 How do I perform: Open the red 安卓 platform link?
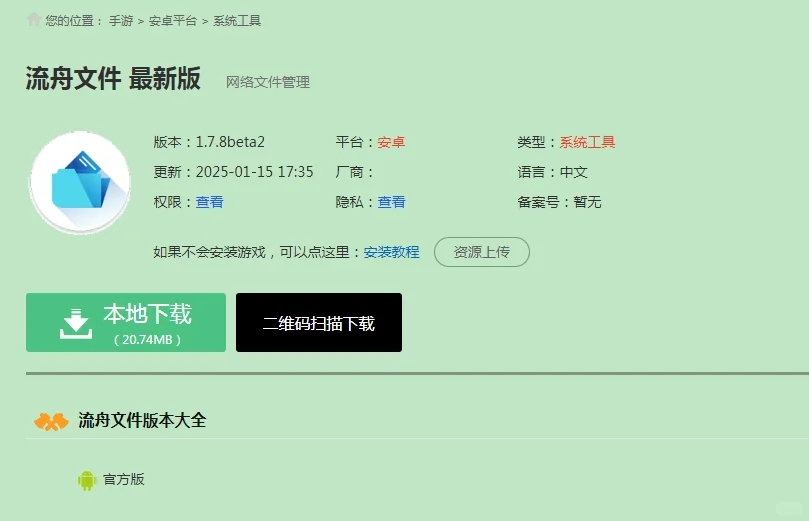click(x=391, y=142)
